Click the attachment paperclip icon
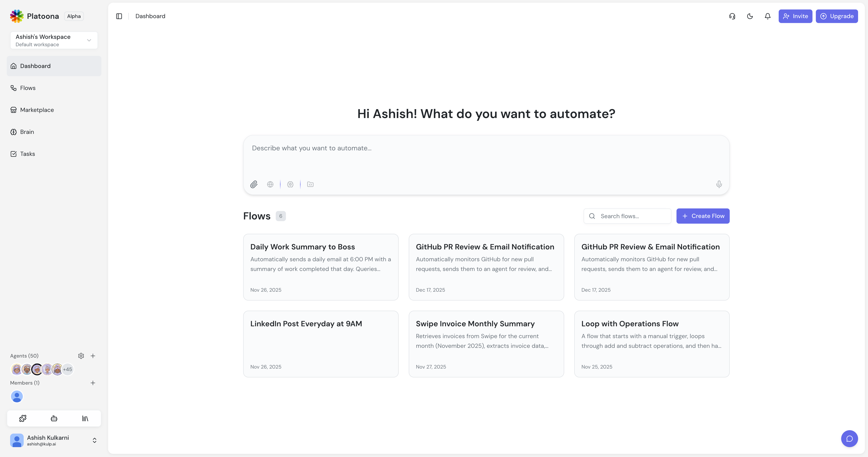The width and height of the screenshot is (868, 457). point(254,184)
